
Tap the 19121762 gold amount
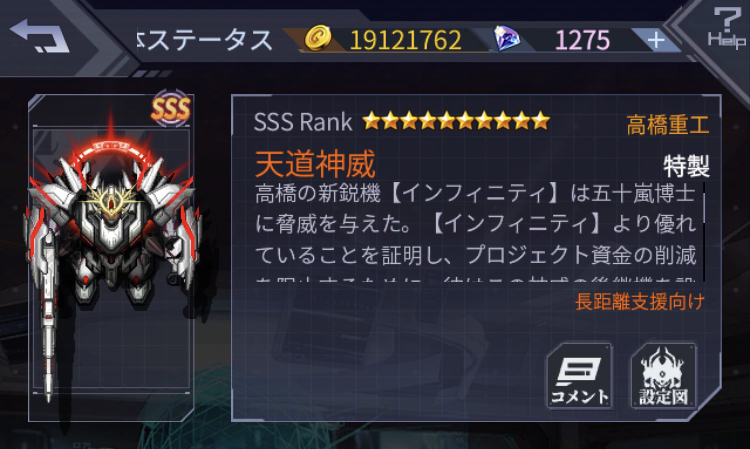tap(406, 40)
